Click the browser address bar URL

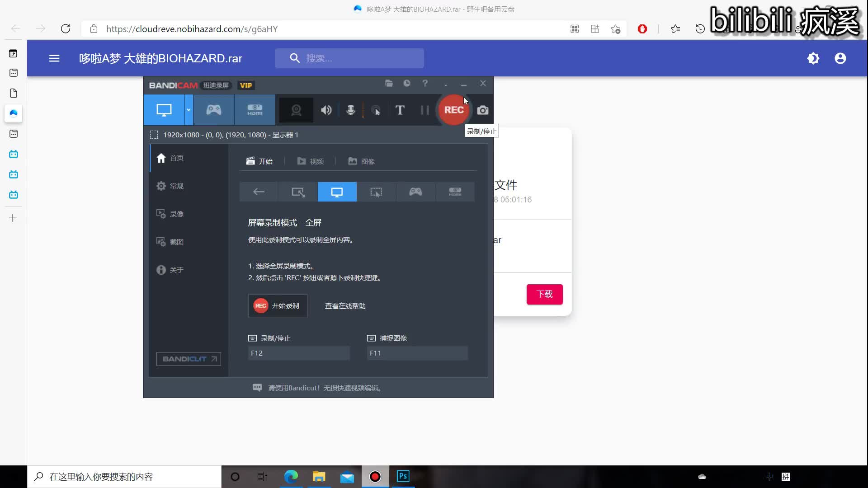192,29
